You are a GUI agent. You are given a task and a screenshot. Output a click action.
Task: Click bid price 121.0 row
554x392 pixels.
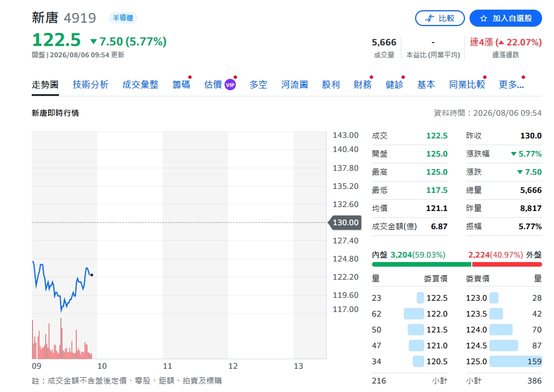(x=410, y=345)
